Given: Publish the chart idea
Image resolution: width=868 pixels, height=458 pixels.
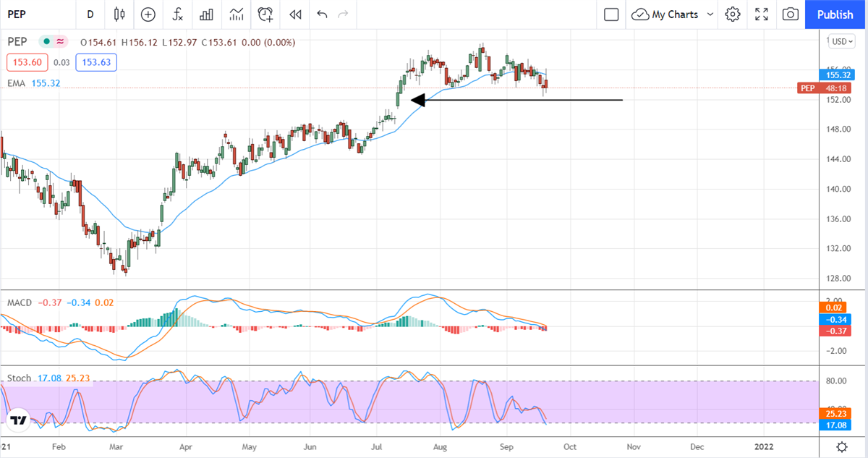Looking at the screenshot, I should coord(835,14).
